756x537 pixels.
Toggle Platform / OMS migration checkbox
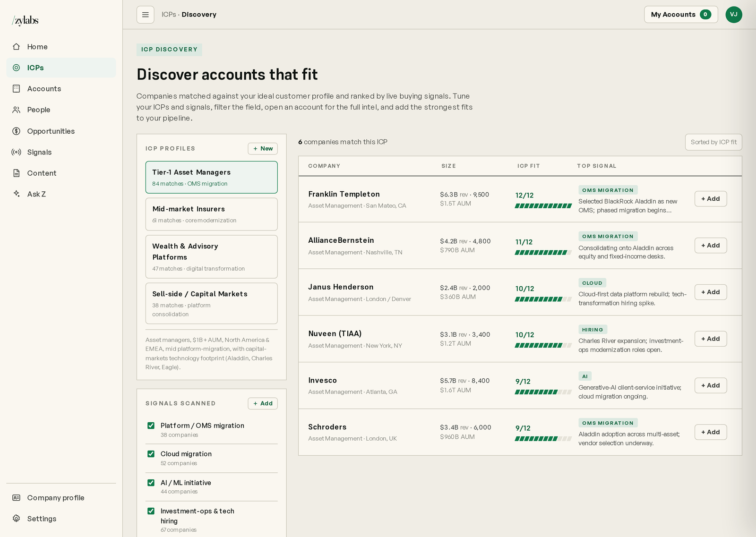(x=151, y=426)
